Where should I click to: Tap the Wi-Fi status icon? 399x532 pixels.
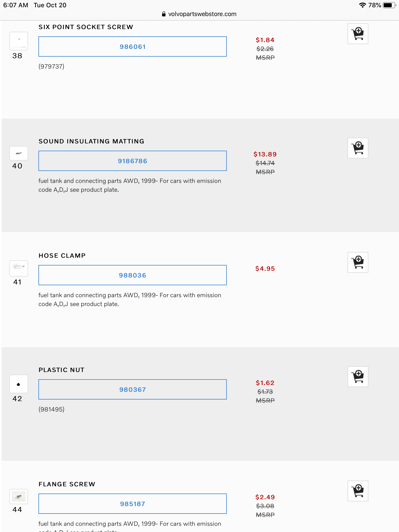click(362, 5)
